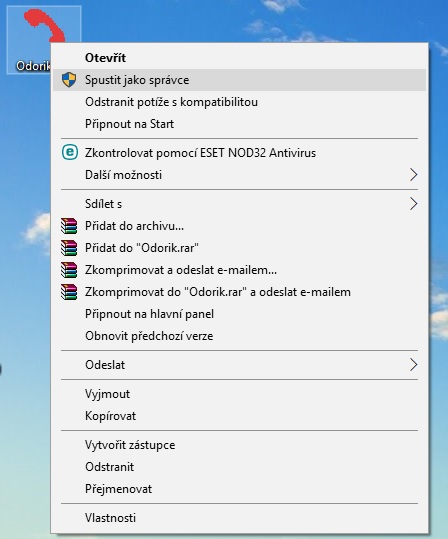Click the ESET NOD32 scan icon
The height and width of the screenshot is (539, 448).
(x=69, y=152)
